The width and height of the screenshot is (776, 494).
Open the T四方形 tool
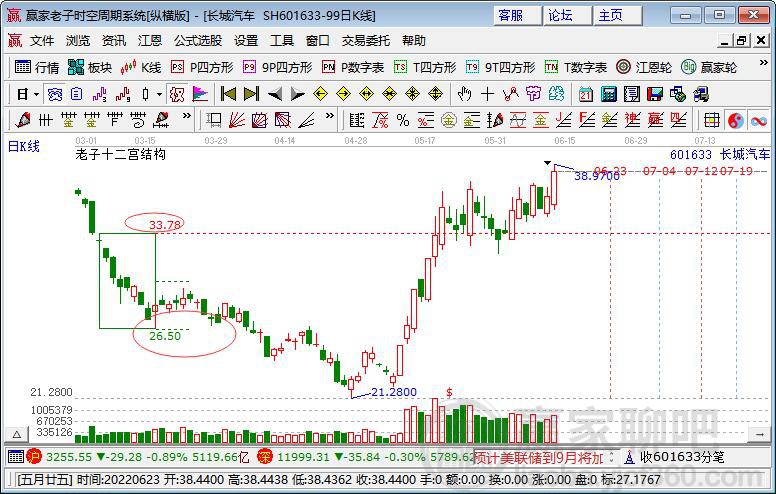[425, 67]
